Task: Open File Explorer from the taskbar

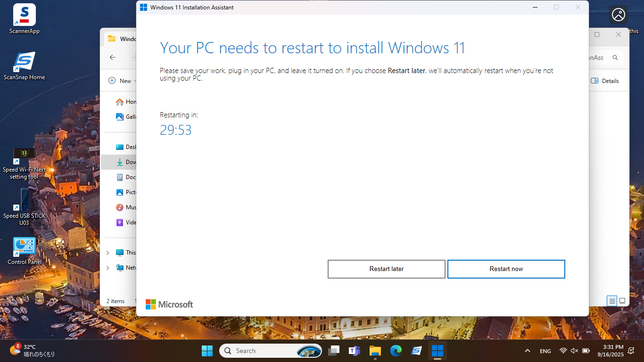Action: pyautogui.click(x=375, y=351)
